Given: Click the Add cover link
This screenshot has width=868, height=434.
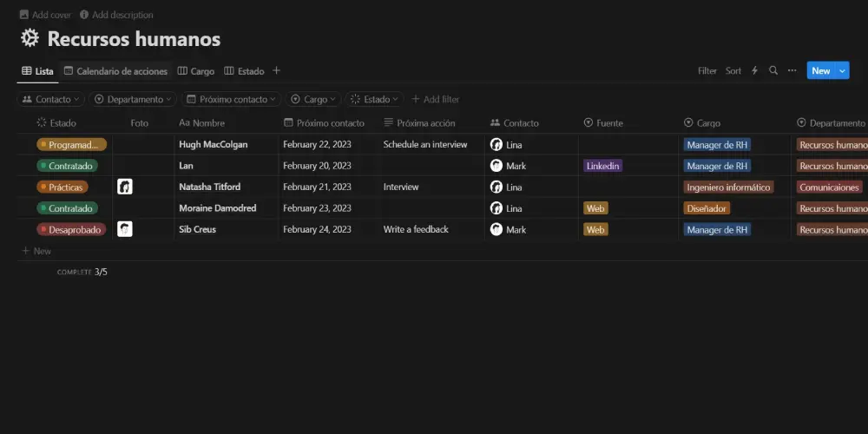Looking at the screenshot, I should tap(45, 15).
